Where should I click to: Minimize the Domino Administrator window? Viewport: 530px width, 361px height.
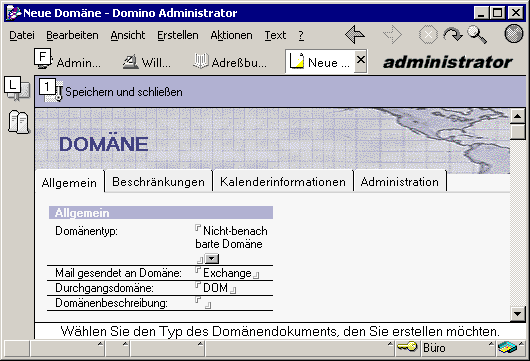[x=481, y=13]
